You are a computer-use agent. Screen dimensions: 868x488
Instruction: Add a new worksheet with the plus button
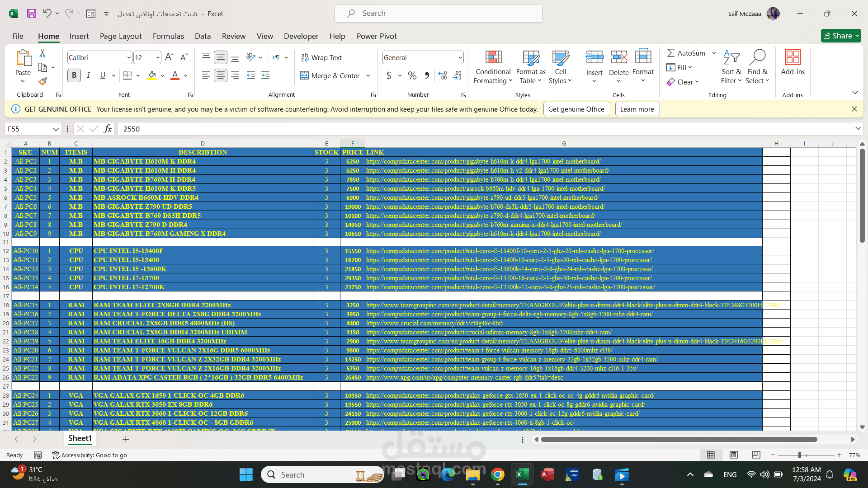tap(126, 439)
